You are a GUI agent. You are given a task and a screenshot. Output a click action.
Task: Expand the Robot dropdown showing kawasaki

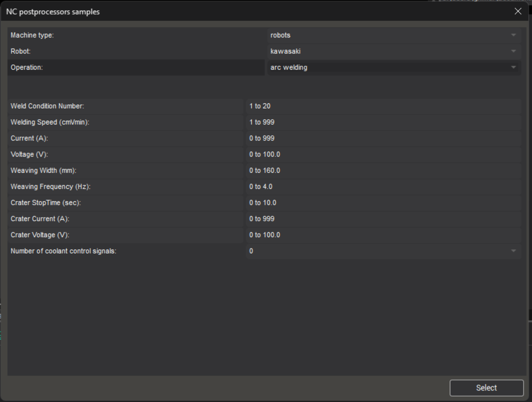click(393, 52)
